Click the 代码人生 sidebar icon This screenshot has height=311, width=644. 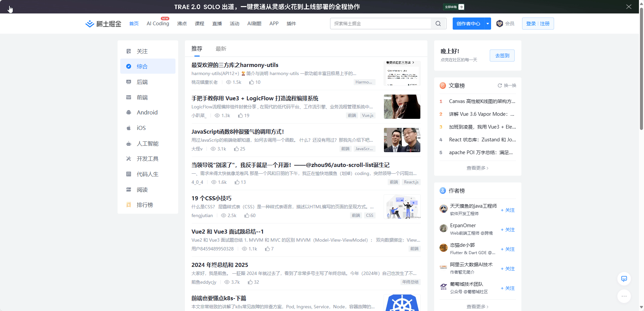pyautogui.click(x=129, y=174)
